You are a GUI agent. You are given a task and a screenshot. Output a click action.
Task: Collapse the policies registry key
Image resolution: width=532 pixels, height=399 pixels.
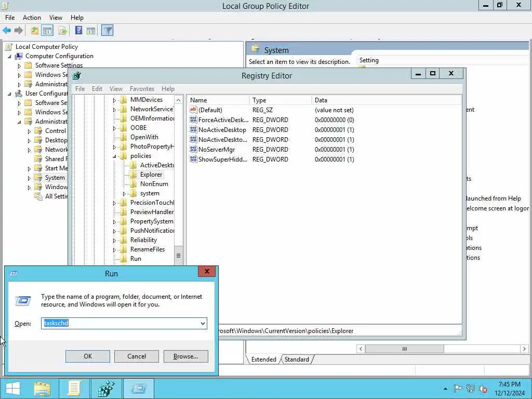[114, 156]
